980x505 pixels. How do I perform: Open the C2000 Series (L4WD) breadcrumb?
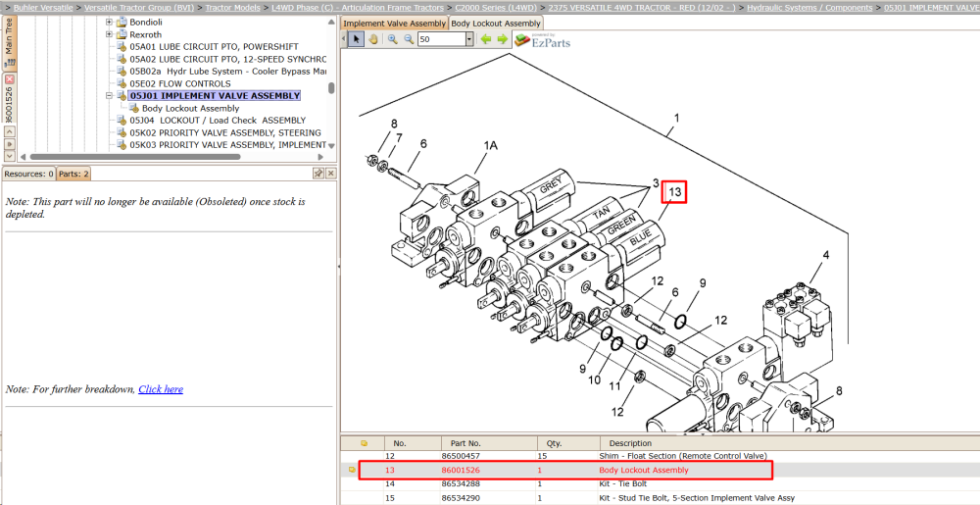496,8
